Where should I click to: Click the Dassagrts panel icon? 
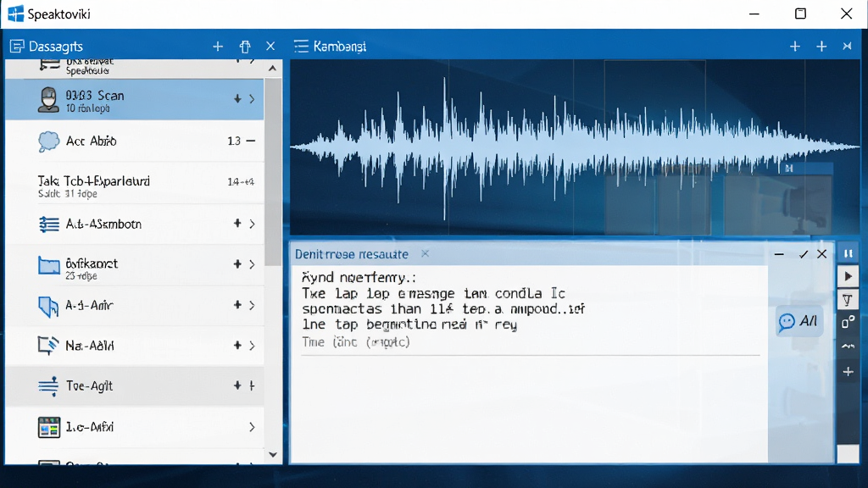click(x=17, y=47)
